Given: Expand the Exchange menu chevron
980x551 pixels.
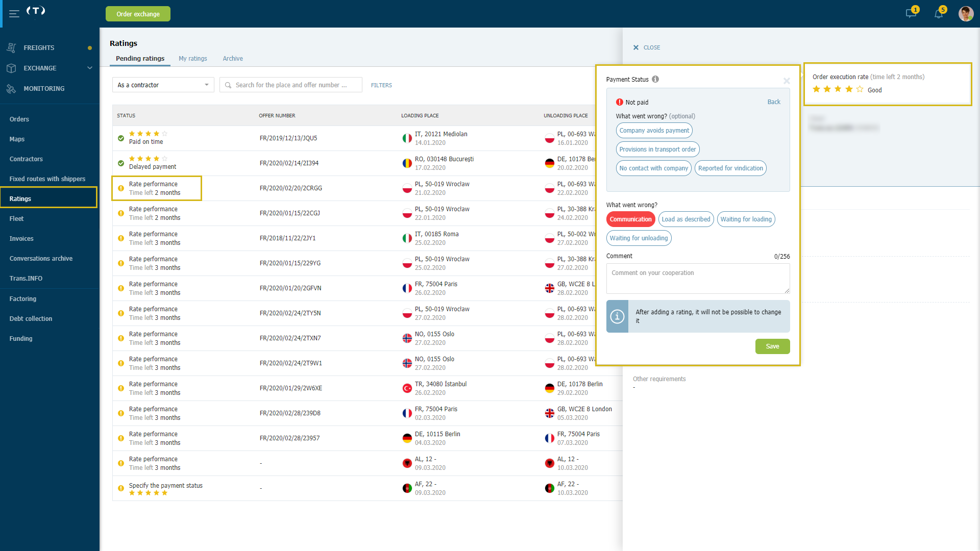Looking at the screenshot, I should click(x=90, y=68).
